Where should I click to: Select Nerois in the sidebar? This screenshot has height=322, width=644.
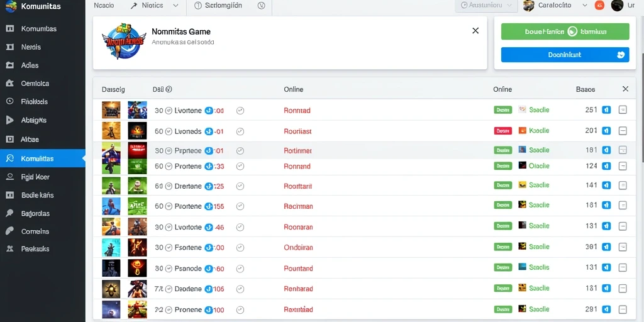(x=31, y=47)
